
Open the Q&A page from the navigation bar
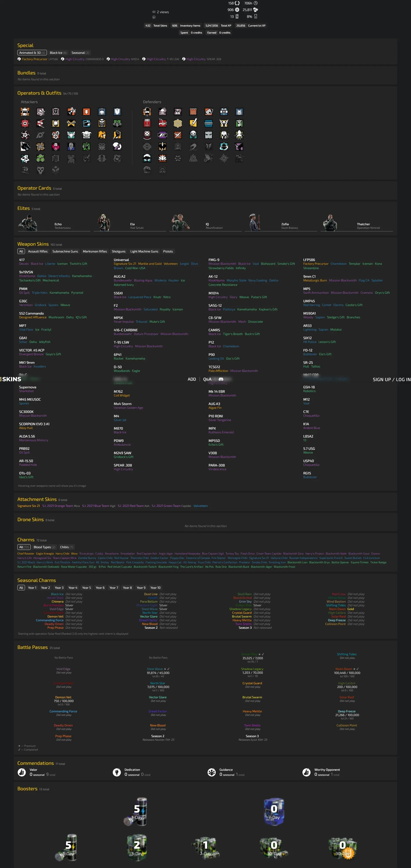tap(207, 379)
